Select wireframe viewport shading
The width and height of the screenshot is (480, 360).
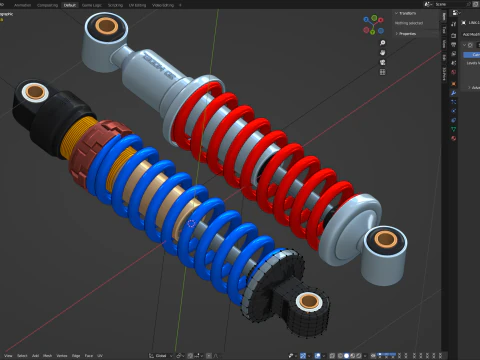coord(341,356)
